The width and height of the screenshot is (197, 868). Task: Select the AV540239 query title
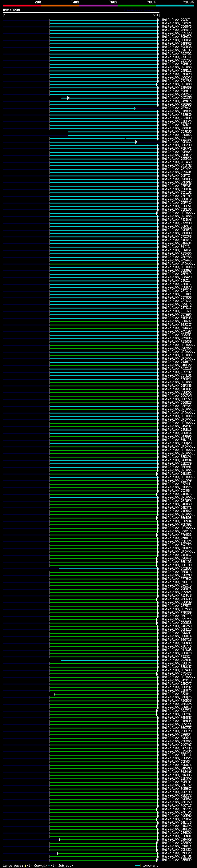pyautogui.click(x=11, y=10)
